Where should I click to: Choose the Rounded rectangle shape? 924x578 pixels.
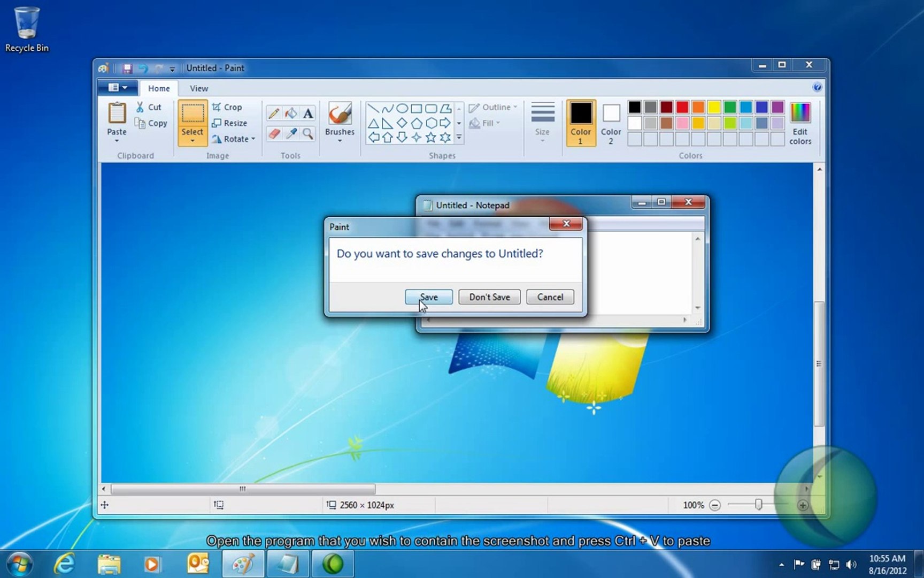point(431,109)
